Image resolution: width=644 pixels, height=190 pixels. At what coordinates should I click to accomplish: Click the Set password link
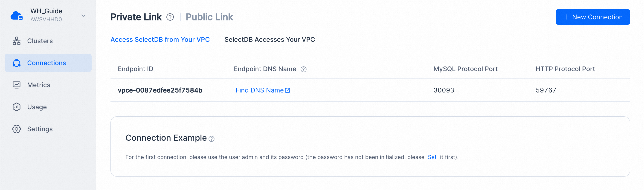tap(432, 157)
